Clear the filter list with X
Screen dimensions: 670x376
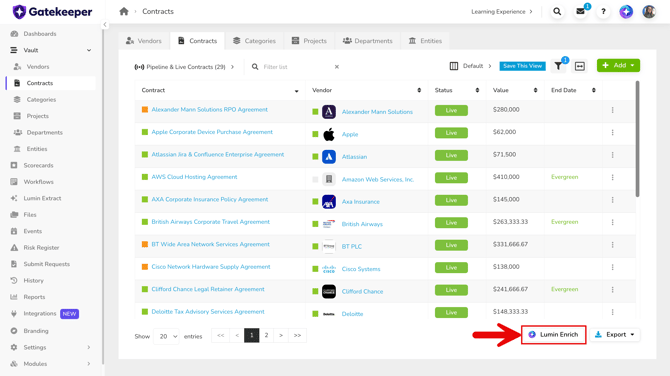(x=337, y=67)
